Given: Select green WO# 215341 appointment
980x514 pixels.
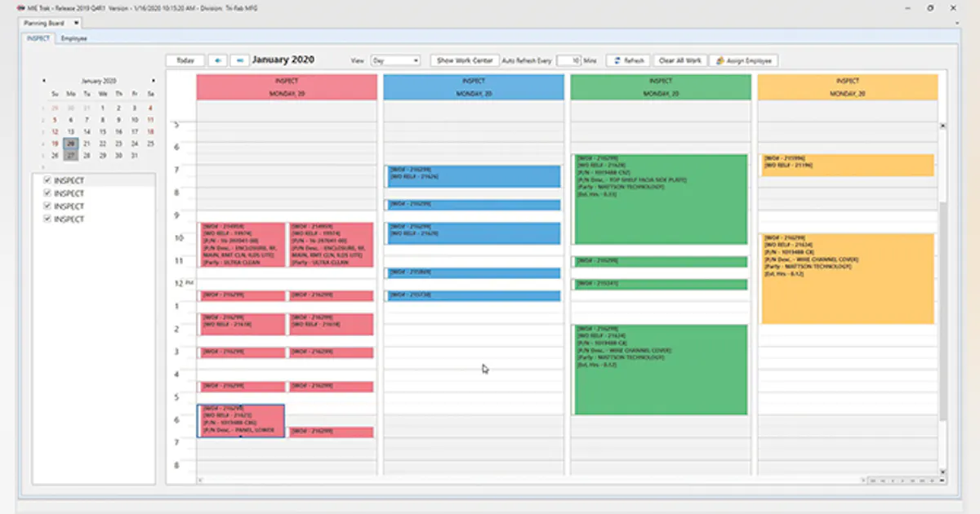Looking at the screenshot, I should 661,284.
